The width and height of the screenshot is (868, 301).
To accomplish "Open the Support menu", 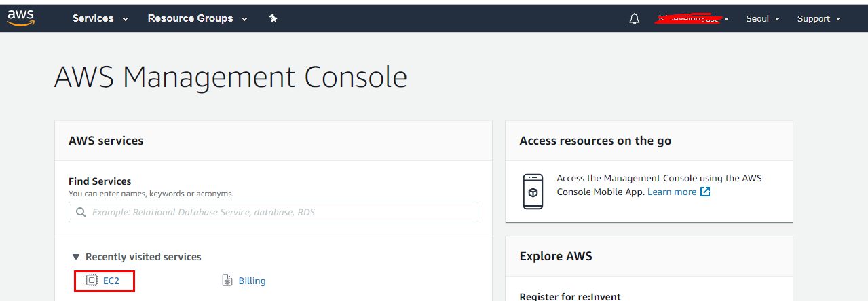I will point(819,19).
